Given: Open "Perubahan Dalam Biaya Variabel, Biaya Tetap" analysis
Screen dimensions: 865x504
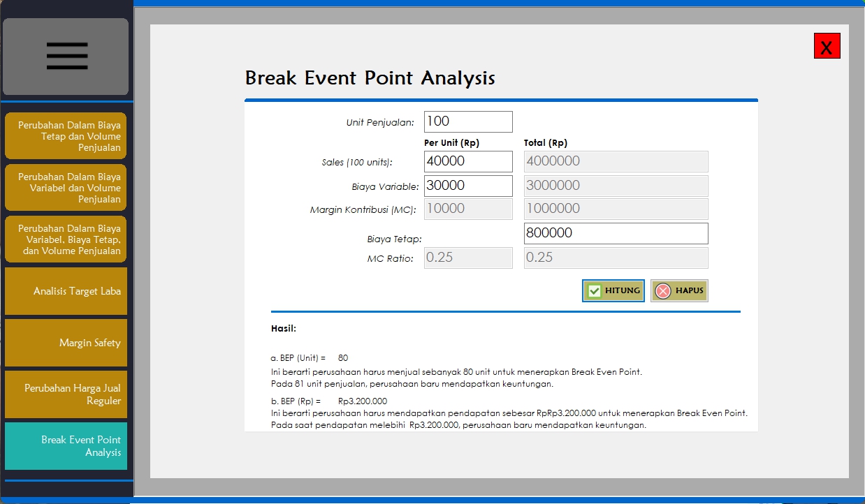Looking at the screenshot, I should coord(66,239).
